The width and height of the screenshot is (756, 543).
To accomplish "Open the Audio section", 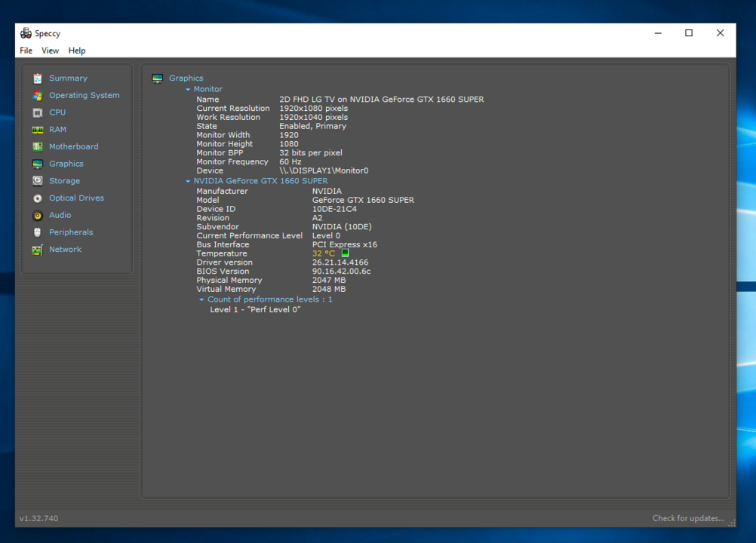I will [60, 215].
